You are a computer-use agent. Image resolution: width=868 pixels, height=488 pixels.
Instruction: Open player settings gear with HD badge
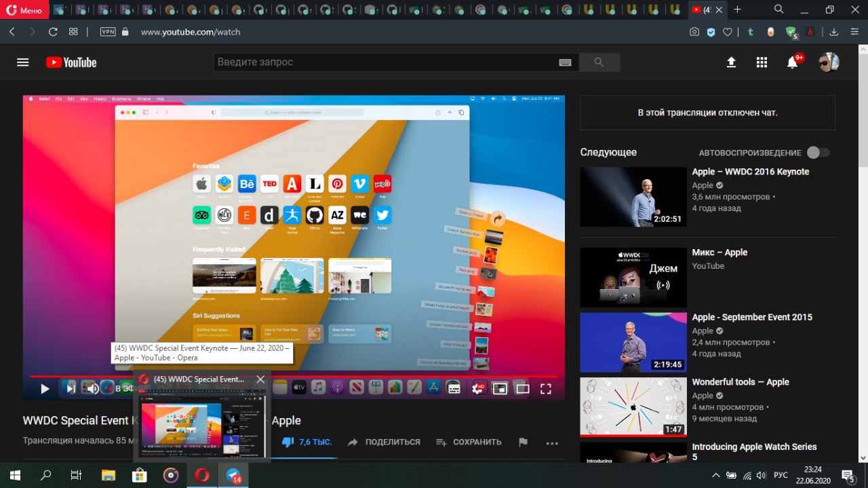[479, 389]
